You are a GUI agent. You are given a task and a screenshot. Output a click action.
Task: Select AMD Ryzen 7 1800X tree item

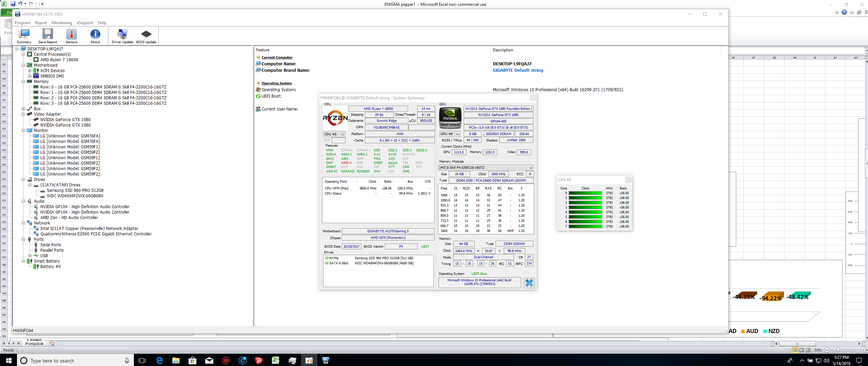(59, 60)
